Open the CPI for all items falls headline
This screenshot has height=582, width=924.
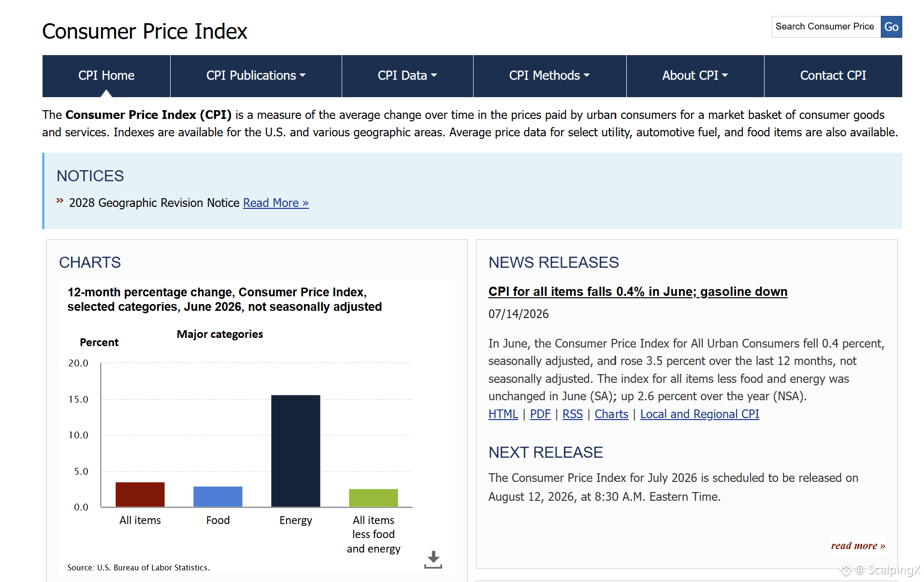click(x=638, y=291)
